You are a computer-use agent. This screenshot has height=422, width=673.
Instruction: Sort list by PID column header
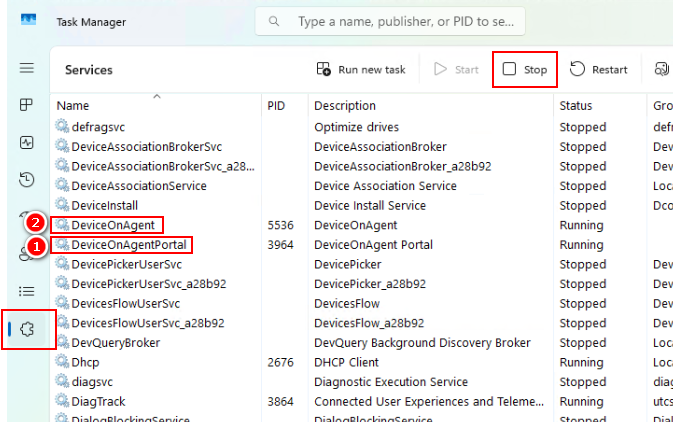coord(278,106)
